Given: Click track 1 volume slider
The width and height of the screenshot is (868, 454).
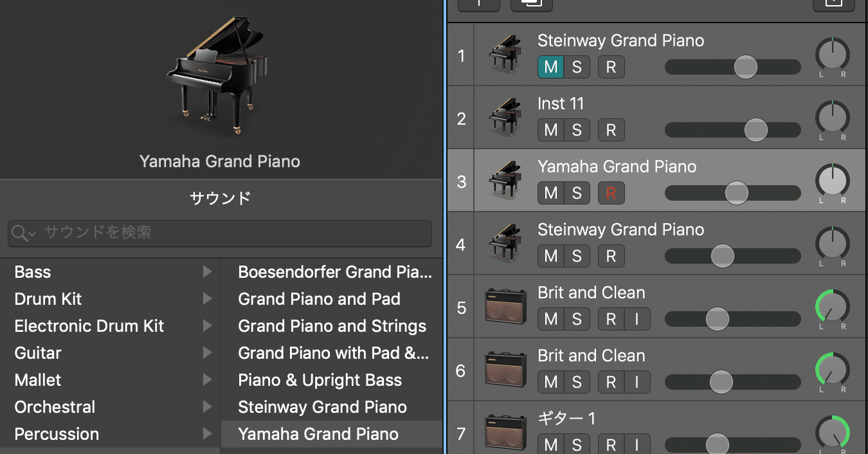Looking at the screenshot, I should (x=733, y=67).
